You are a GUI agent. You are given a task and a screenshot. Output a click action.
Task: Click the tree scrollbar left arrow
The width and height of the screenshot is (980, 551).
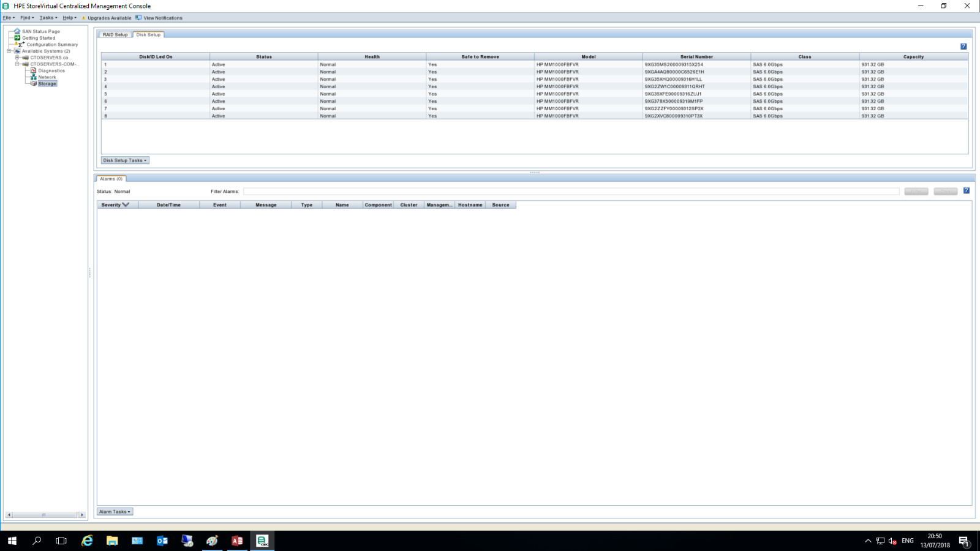click(x=9, y=515)
